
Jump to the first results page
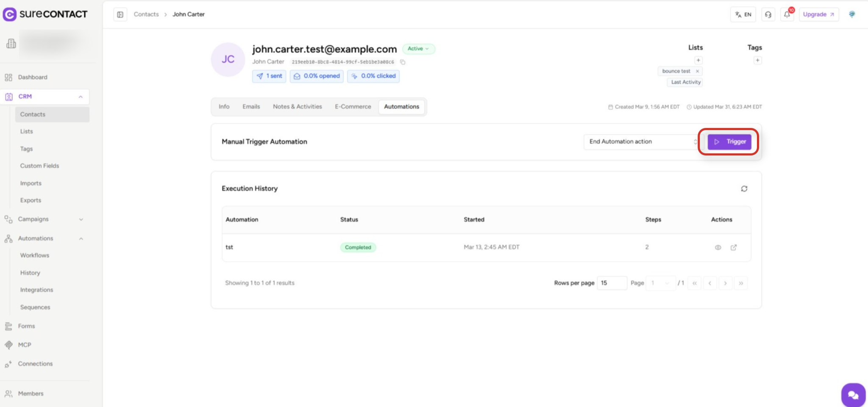tap(695, 283)
